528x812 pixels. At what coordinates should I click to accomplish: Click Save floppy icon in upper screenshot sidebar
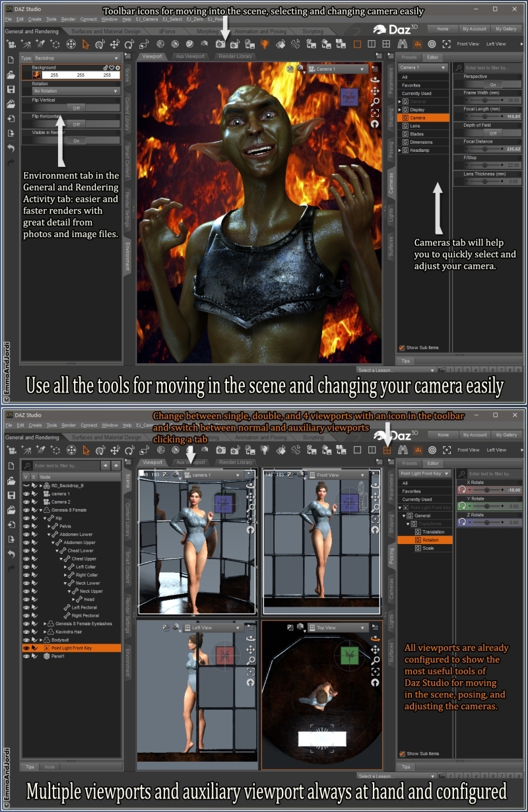pyautogui.click(x=11, y=89)
